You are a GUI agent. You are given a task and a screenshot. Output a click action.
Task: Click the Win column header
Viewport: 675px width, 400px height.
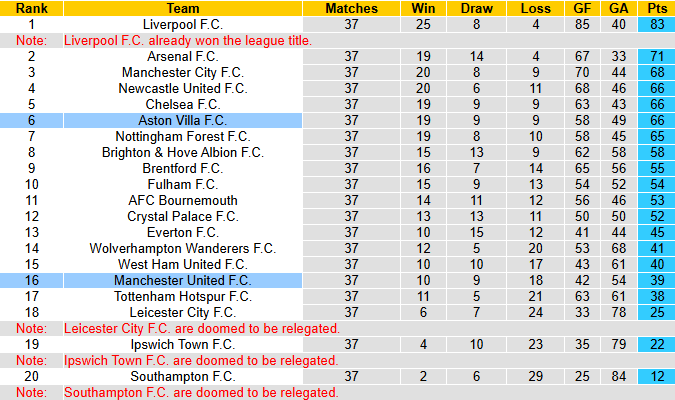pyautogui.click(x=423, y=8)
